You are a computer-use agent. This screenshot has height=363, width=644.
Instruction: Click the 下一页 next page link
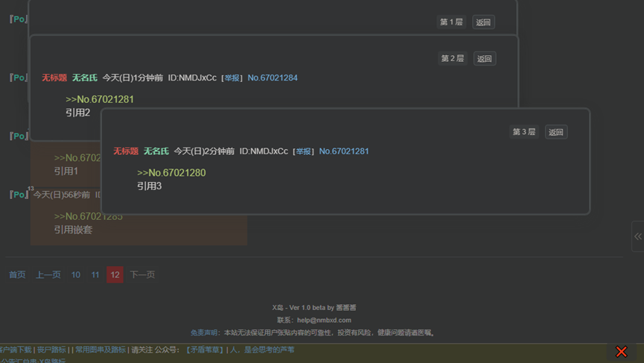pyautogui.click(x=142, y=275)
